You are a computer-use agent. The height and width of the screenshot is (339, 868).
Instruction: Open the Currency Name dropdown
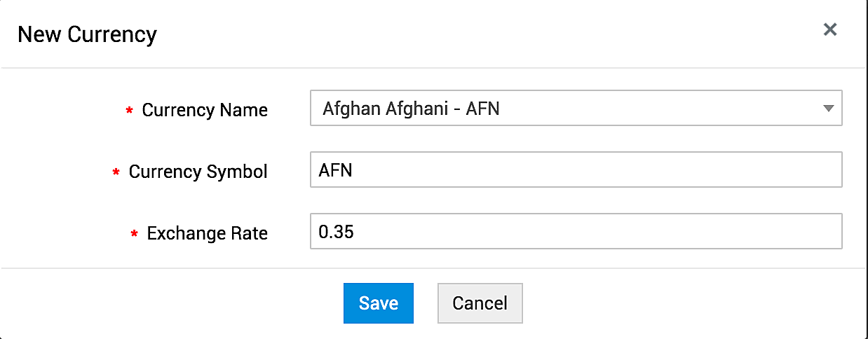tap(575, 109)
